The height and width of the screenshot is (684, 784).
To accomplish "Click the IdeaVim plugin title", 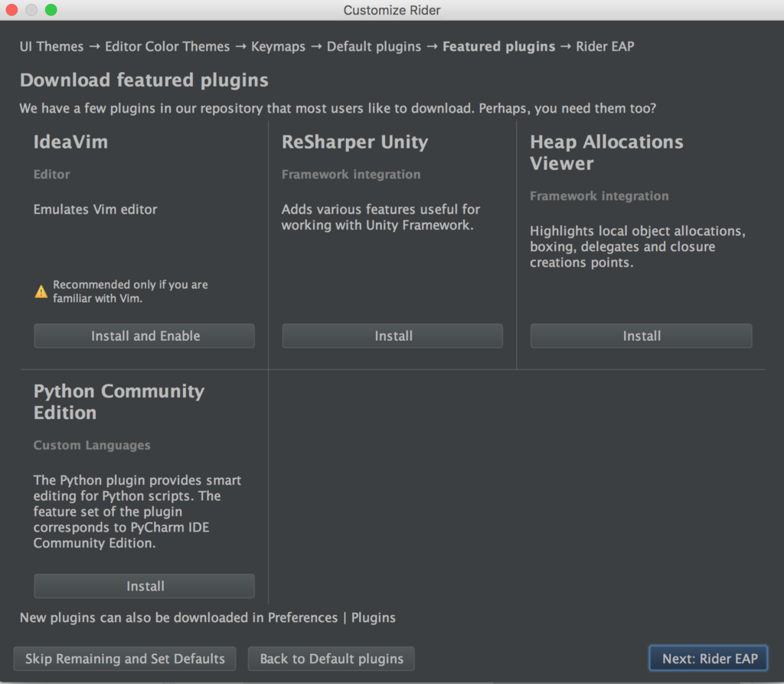I will (70, 142).
